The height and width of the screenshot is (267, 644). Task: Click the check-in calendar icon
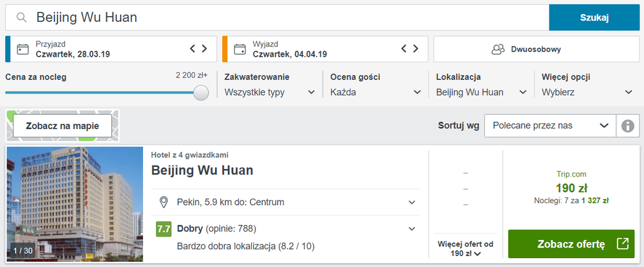[23, 50]
